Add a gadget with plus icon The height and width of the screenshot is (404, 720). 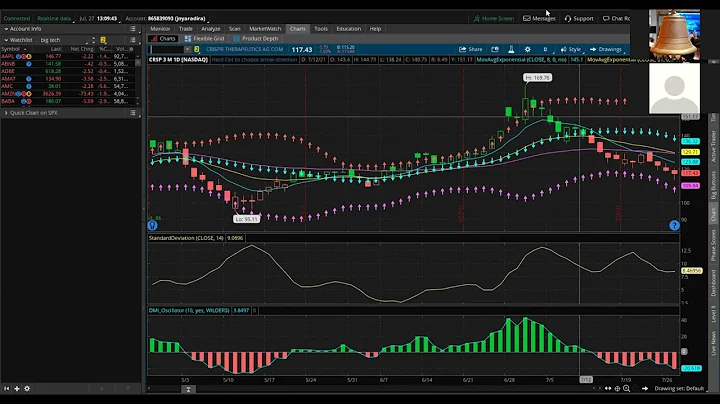tap(17, 388)
